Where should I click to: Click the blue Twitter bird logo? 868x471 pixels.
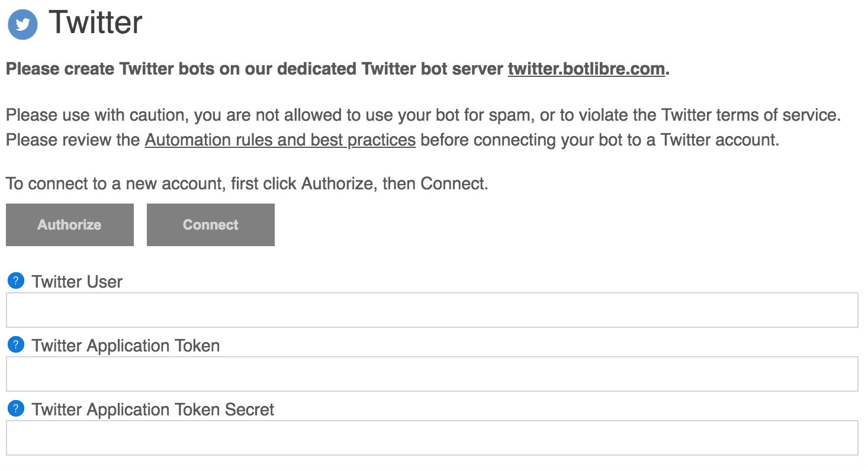(x=22, y=24)
